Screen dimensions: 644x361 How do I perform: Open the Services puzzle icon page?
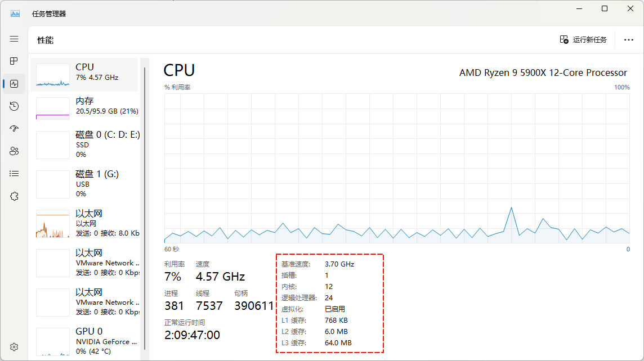[14, 196]
